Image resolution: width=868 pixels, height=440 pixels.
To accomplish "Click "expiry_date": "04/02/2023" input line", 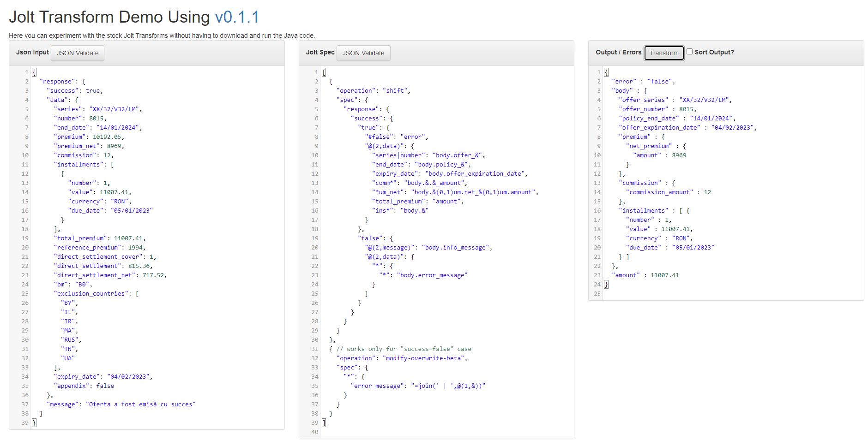I will pos(103,377).
